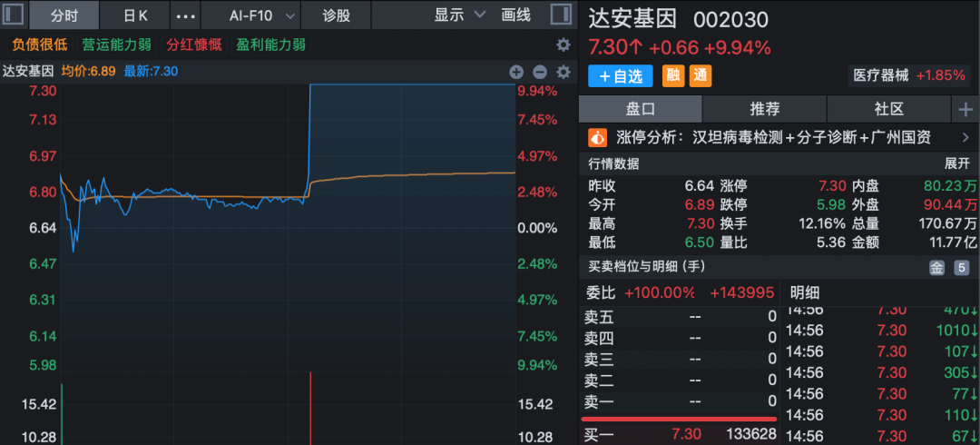Expand market data via 展开
Viewport: 980px width, 445px height.
(957, 164)
